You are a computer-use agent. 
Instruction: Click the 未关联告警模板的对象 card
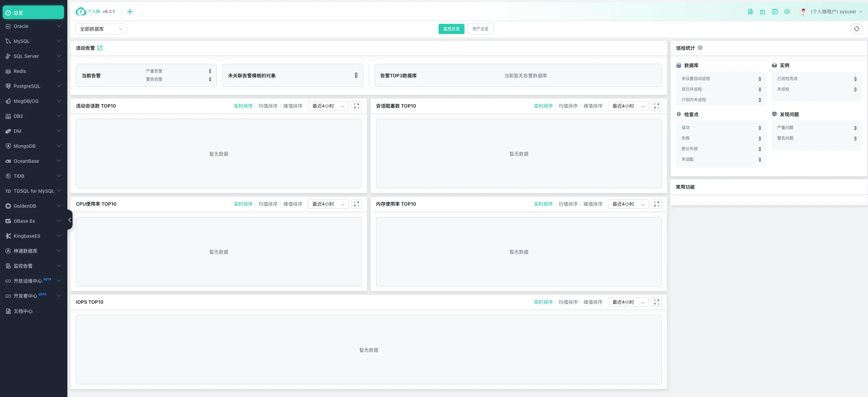tap(292, 75)
